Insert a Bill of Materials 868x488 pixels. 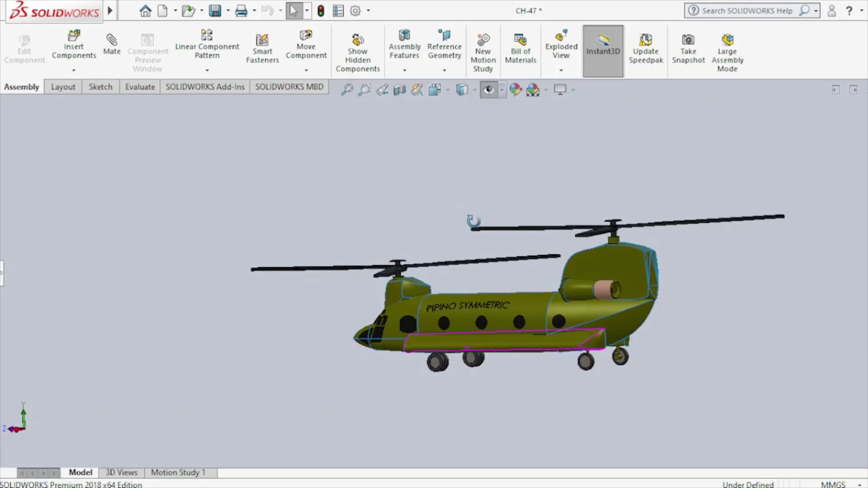[520, 49]
